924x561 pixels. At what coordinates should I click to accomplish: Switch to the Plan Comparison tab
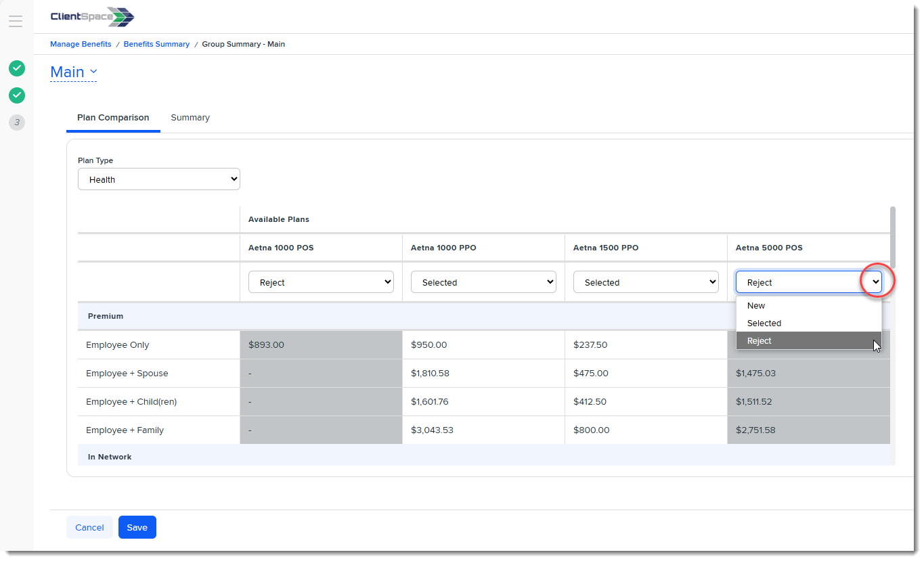pyautogui.click(x=113, y=118)
